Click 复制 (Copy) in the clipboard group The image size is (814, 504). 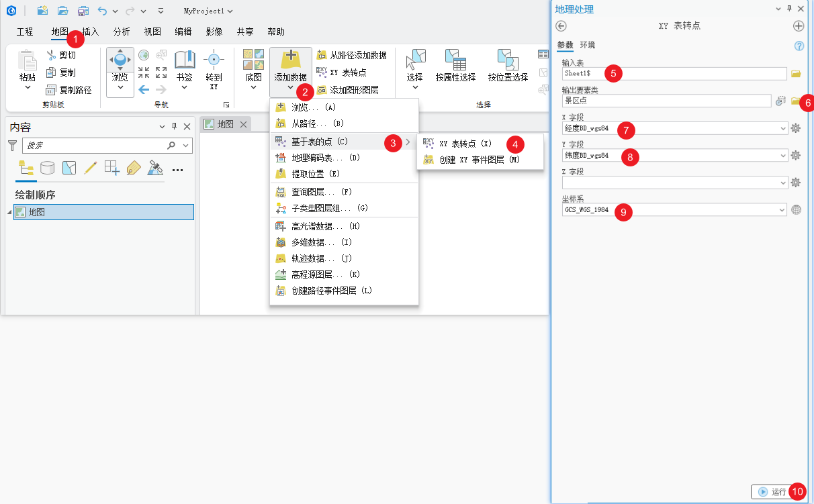point(61,72)
